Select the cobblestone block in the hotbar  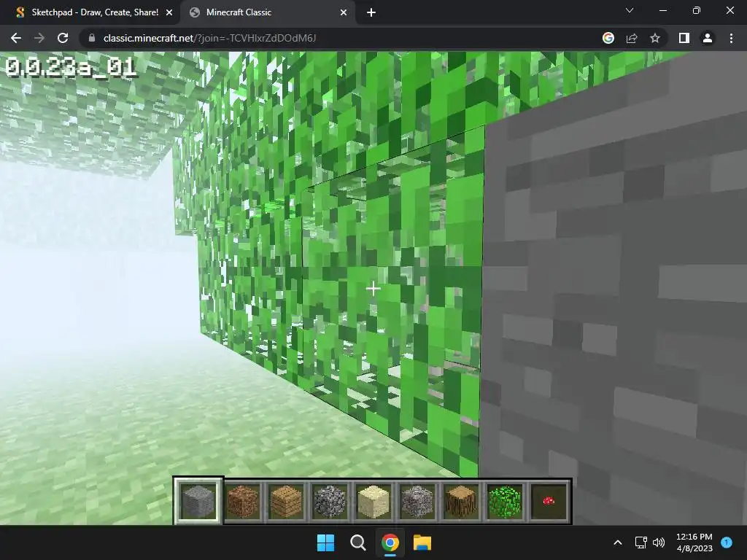[x=330, y=501]
